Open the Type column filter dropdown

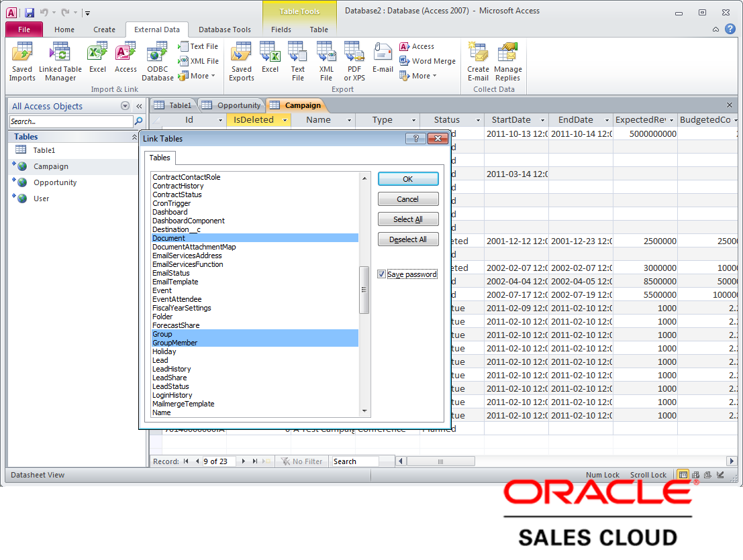pyautogui.click(x=413, y=120)
